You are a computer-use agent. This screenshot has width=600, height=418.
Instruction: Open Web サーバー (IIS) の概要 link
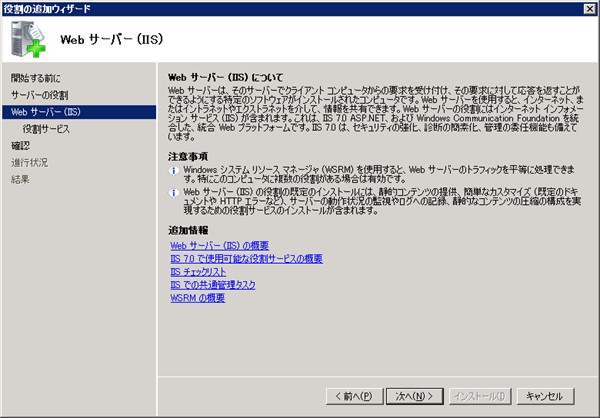(x=220, y=245)
